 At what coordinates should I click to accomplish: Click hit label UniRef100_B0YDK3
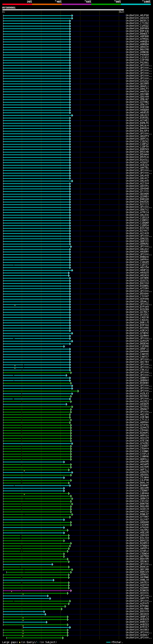tap(137, 396)
